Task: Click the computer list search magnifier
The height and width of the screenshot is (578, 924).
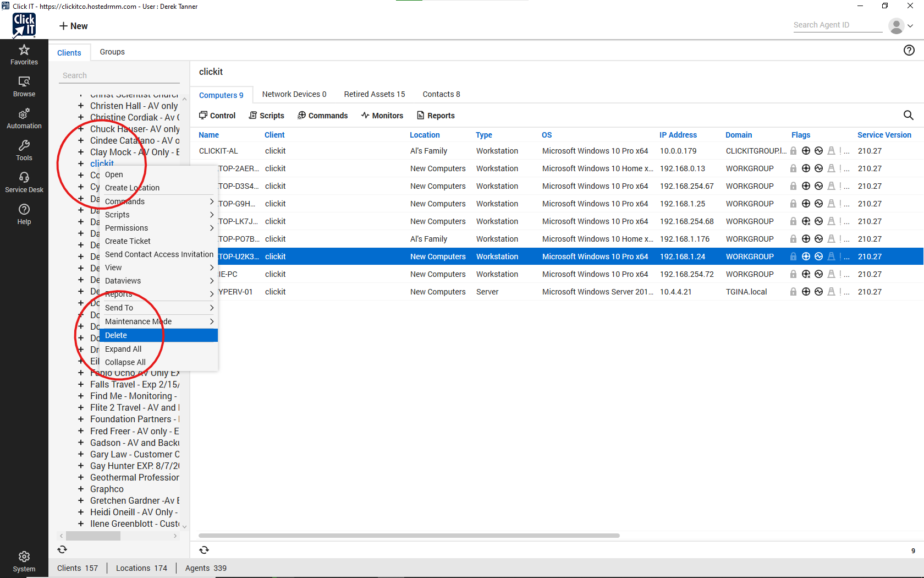Action: [x=909, y=115]
